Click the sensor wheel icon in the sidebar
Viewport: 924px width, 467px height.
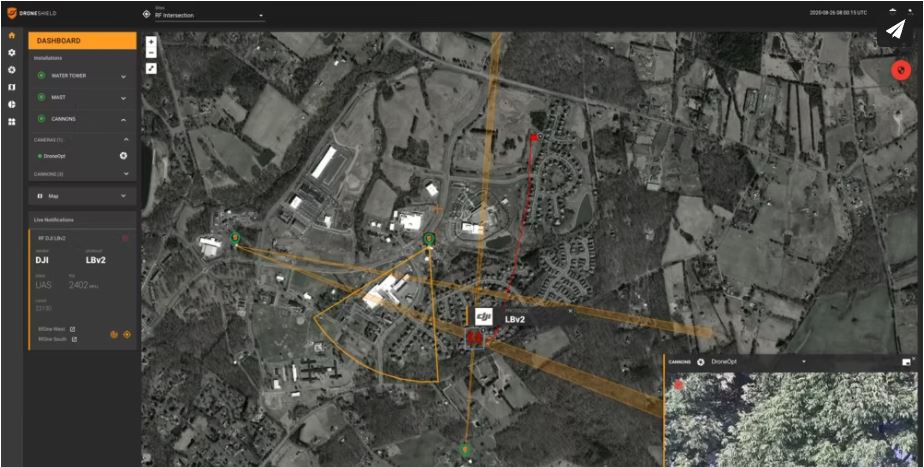[x=11, y=70]
